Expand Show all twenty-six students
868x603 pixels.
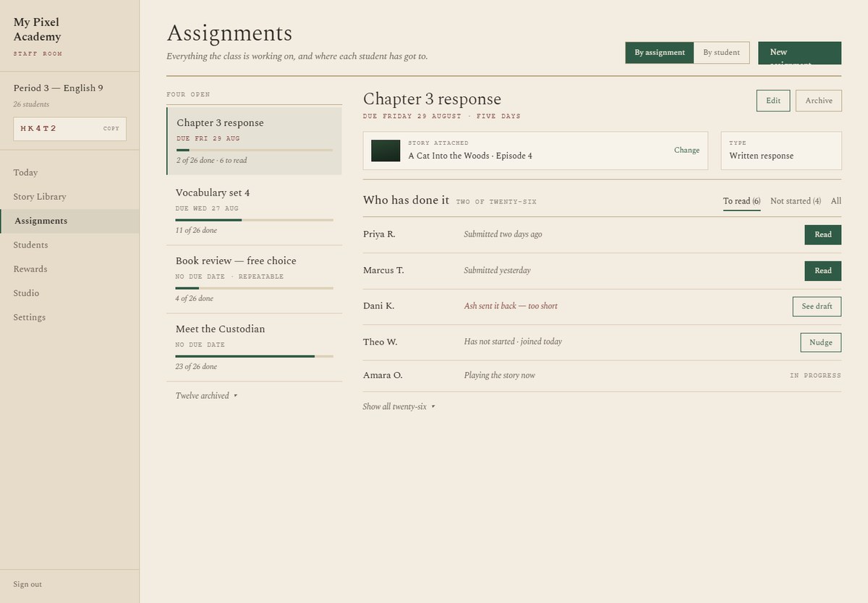pyautogui.click(x=399, y=407)
